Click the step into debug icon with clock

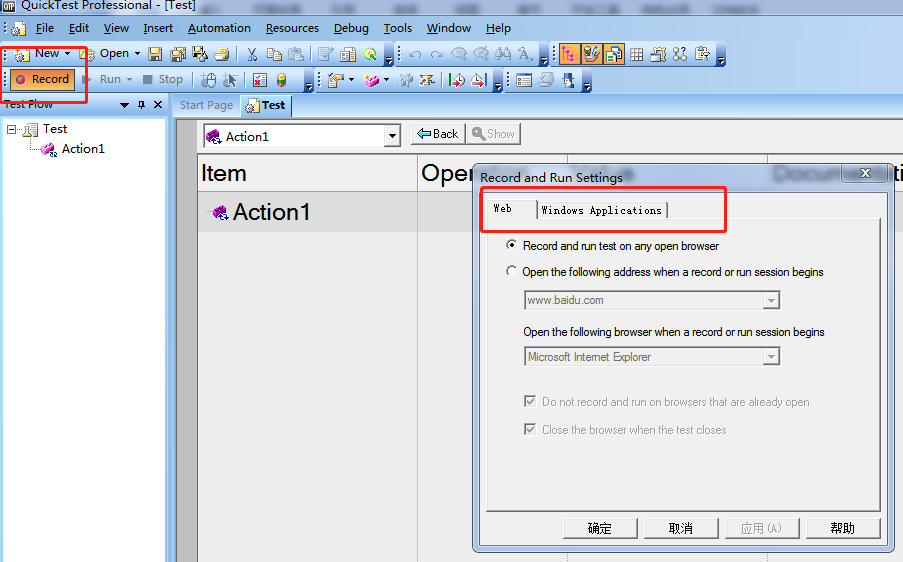tap(457, 80)
